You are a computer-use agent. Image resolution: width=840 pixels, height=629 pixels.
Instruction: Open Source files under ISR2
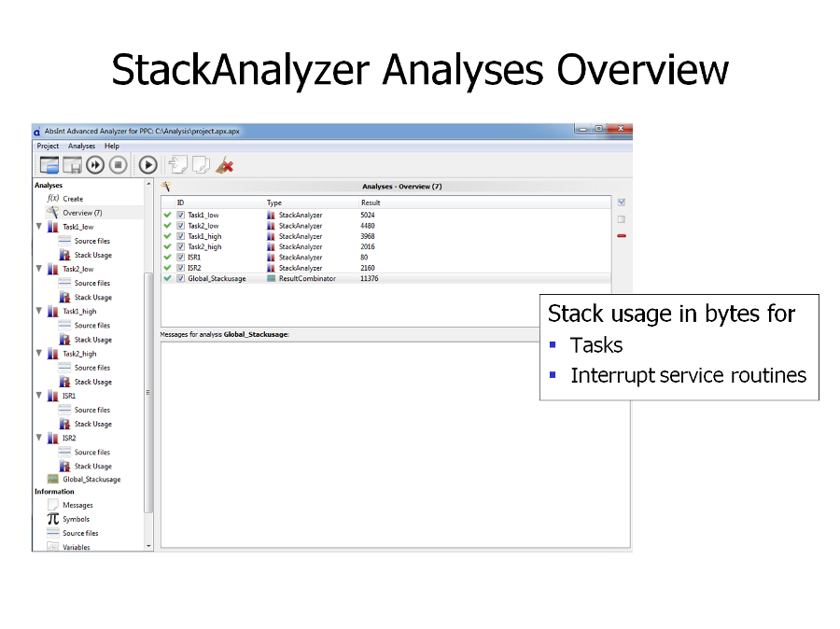92,453
